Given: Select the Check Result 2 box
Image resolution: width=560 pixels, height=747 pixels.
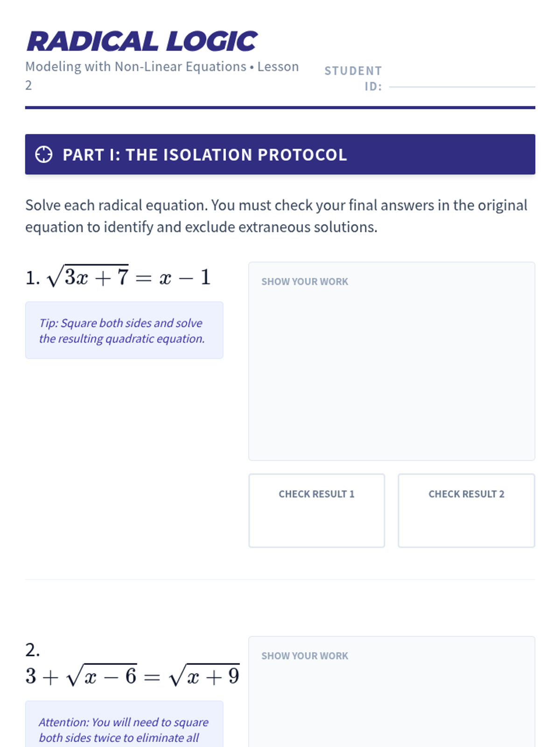Looking at the screenshot, I should click(x=466, y=510).
